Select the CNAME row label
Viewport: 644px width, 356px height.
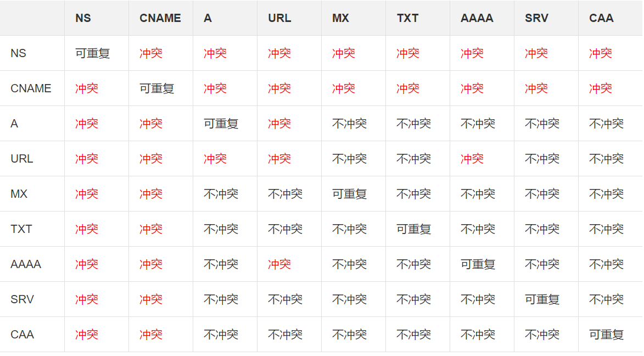pos(31,88)
